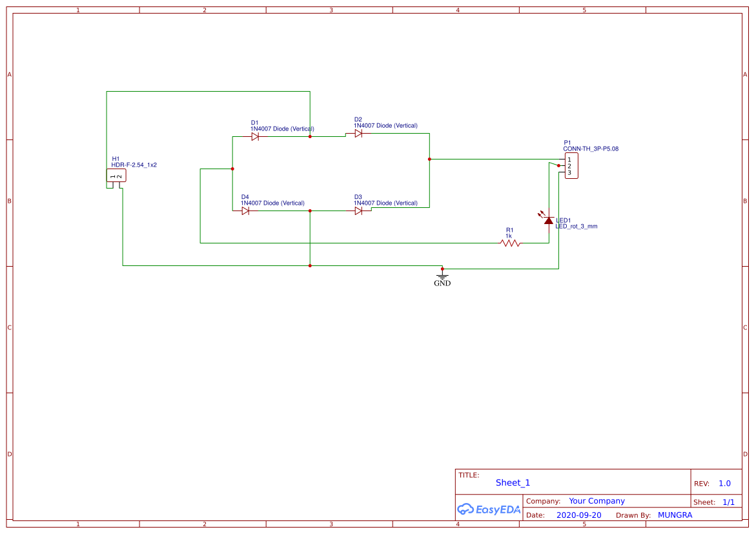This screenshot has height=534, width=756.
Task: Select the R1 resistor zigzag symbol
Action: coord(509,243)
